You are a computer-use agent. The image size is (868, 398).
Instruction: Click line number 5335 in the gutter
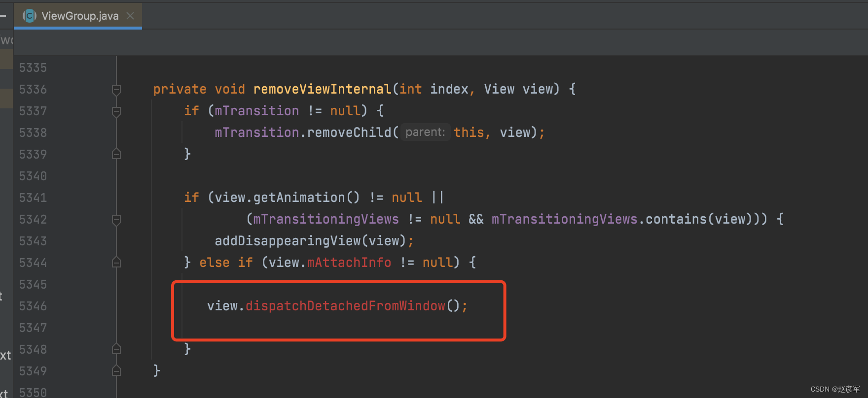tap(33, 68)
